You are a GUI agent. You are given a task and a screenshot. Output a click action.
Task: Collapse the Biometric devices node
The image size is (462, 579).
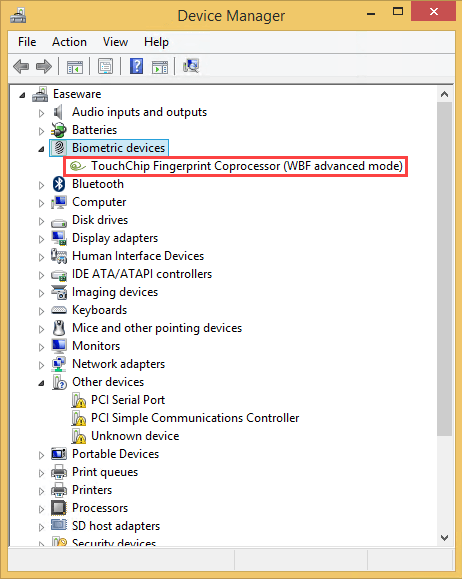tap(41, 149)
